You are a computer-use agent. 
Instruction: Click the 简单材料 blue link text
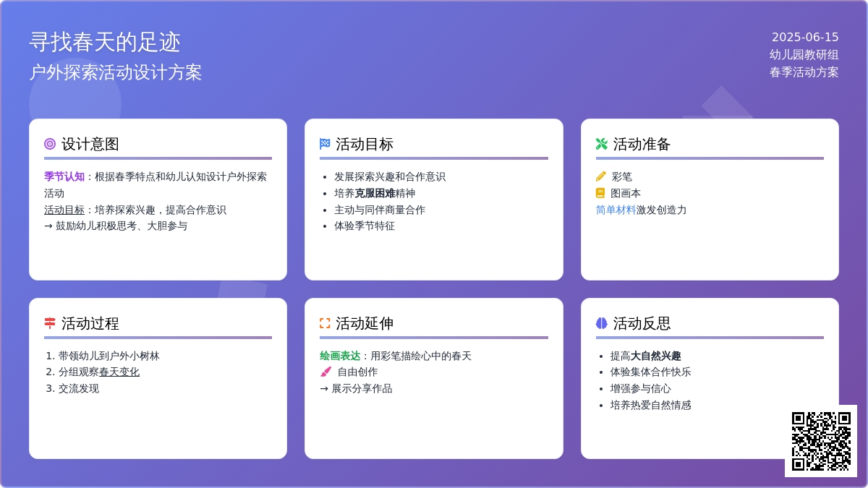[x=616, y=210]
